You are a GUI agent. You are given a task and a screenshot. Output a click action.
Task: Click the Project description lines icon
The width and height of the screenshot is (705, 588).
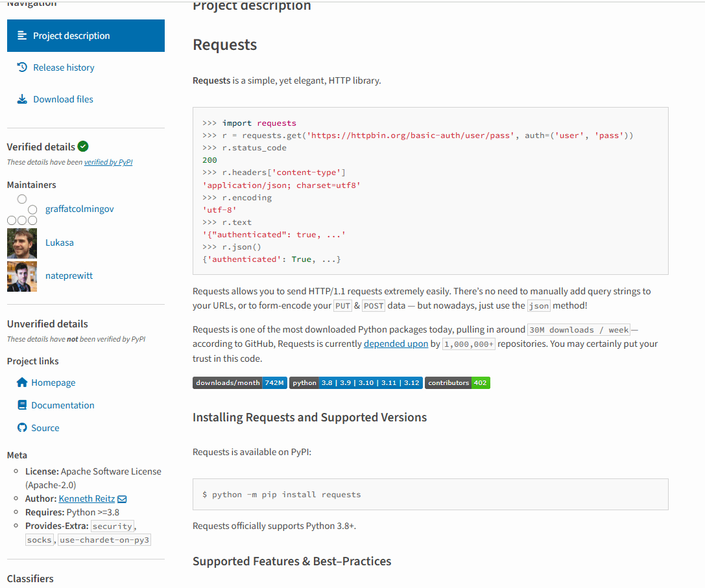pyautogui.click(x=22, y=36)
